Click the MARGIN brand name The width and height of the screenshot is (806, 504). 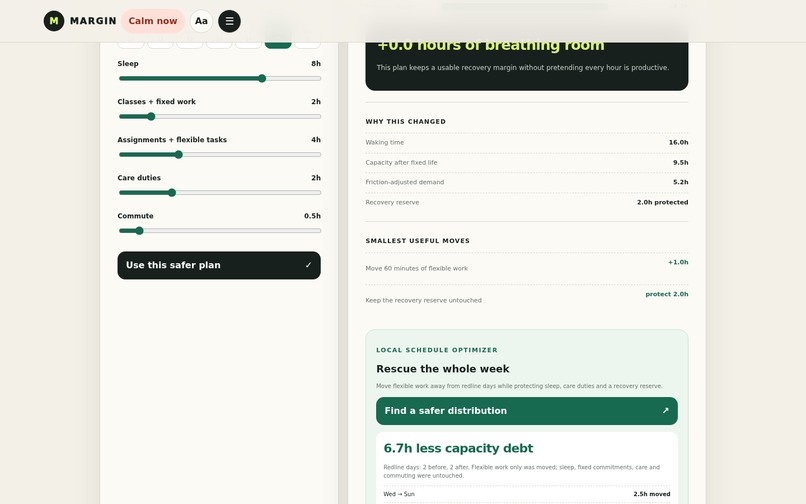(93, 21)
